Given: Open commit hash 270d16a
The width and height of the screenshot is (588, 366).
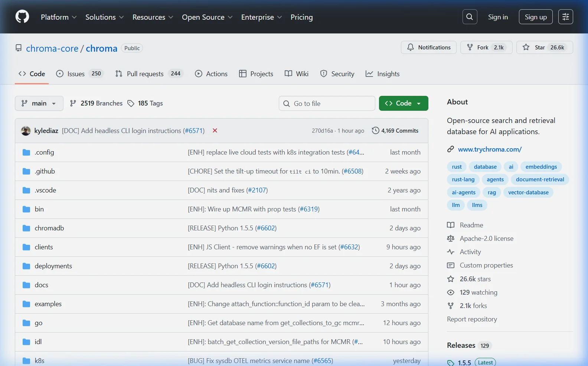Looking at the screenshot, I should 322,131.
